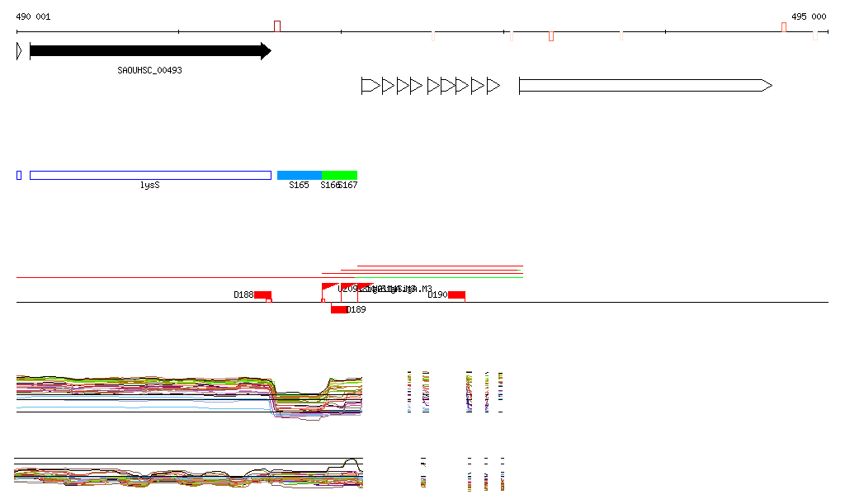Select the long outlined gene arrow
Image resolution: width=845 pixels, height=504 pixels.
[645, 85]
